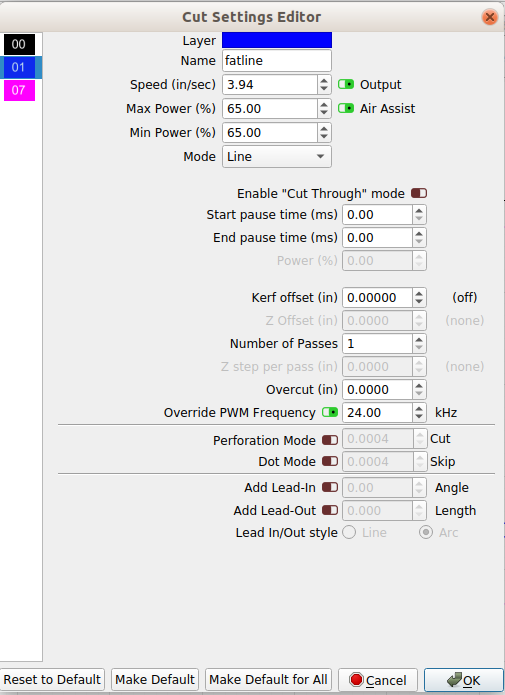Screen dimensions: 505x695
Task: Click the Cancel button with red stop icon
Action: (378, 680)
